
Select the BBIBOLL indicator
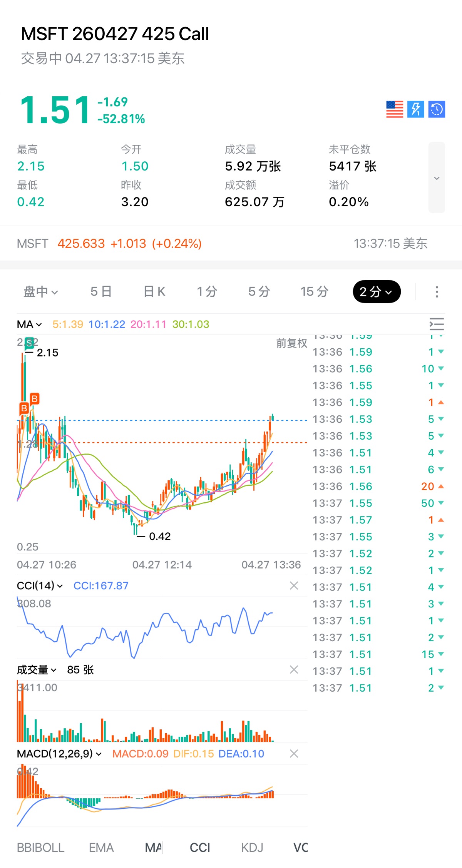click(x=40, y=848)
